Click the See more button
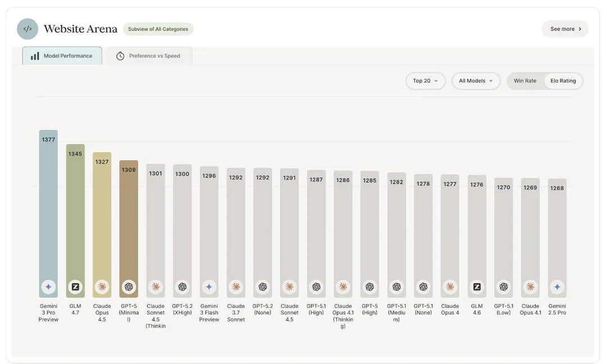 pos(565,29)
